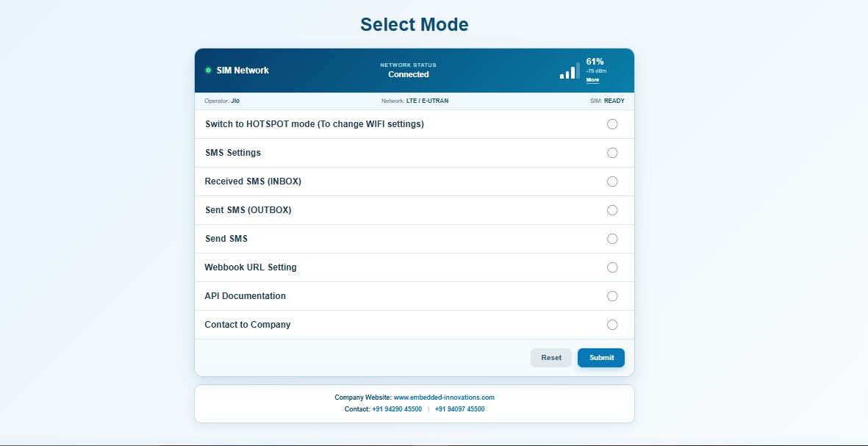Click the Network: LTE / E-UTRAN entry
This screenshot has height=446, width=868.
[415, 101]
